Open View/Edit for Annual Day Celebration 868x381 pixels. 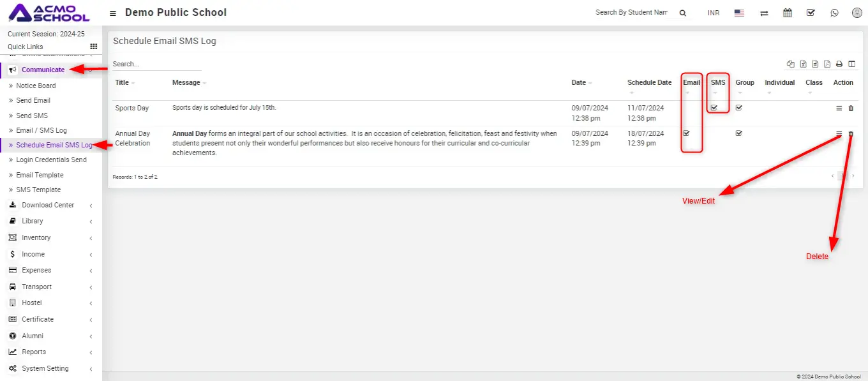(x=839, y=134)
